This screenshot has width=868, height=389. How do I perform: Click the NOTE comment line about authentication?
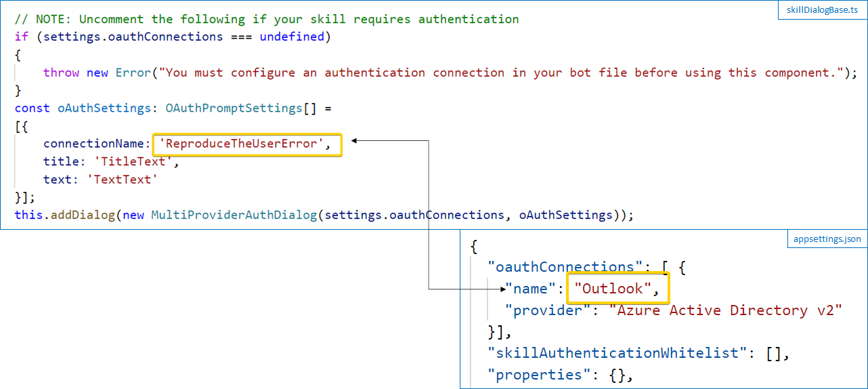(267, 19)
